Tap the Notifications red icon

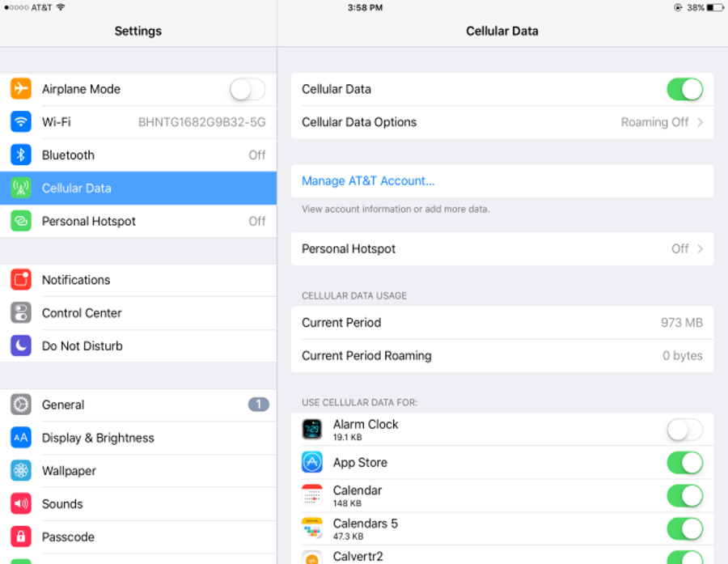(21, 280)
